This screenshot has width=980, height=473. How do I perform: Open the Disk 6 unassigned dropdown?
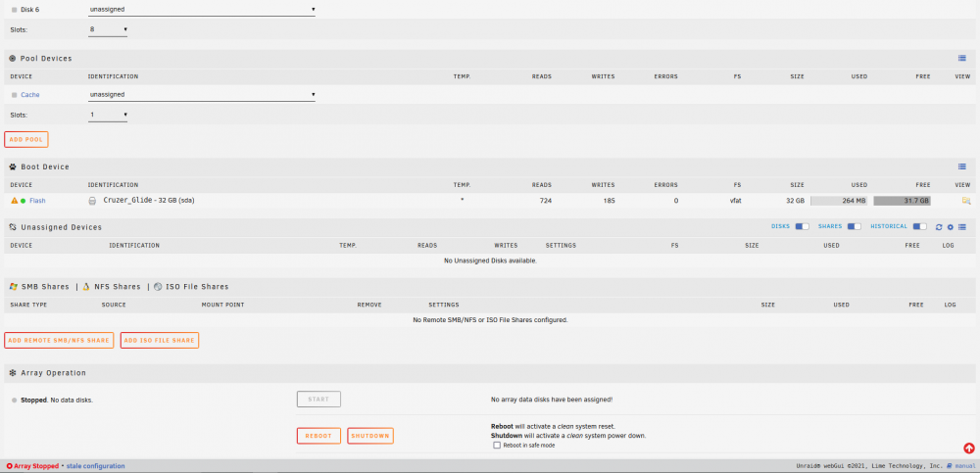tap(201, 10)
